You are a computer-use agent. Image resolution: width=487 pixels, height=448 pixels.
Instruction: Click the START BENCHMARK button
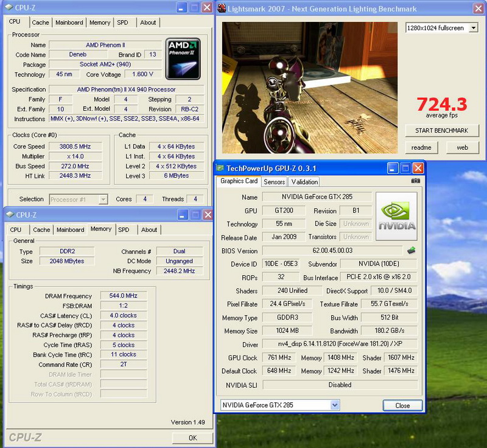click(x=442, y=131)
